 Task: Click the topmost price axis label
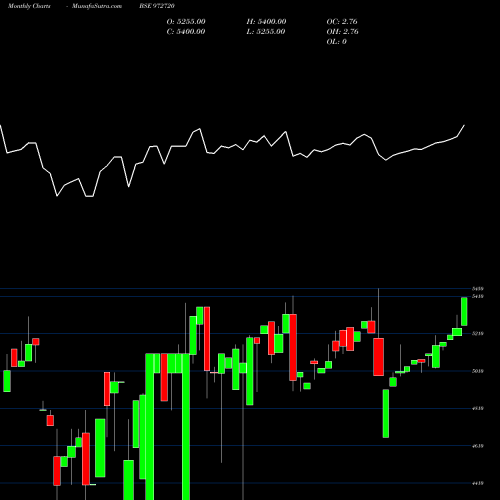(x=478, y=289)
